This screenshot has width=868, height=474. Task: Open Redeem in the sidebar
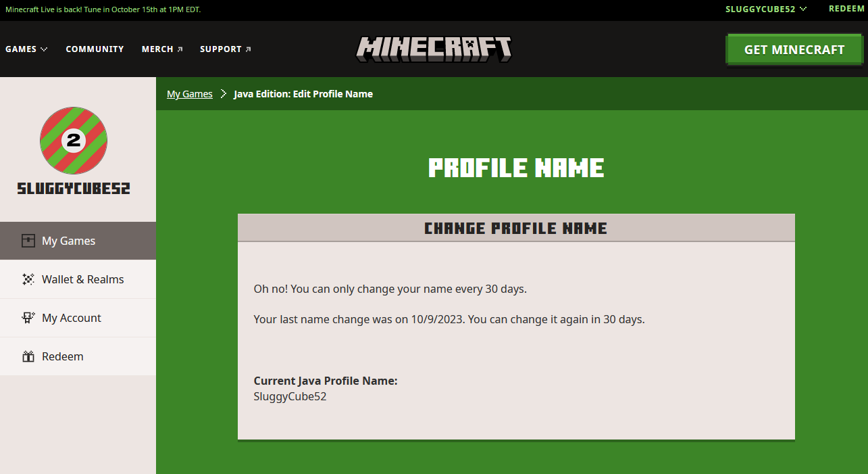(78, 356)
